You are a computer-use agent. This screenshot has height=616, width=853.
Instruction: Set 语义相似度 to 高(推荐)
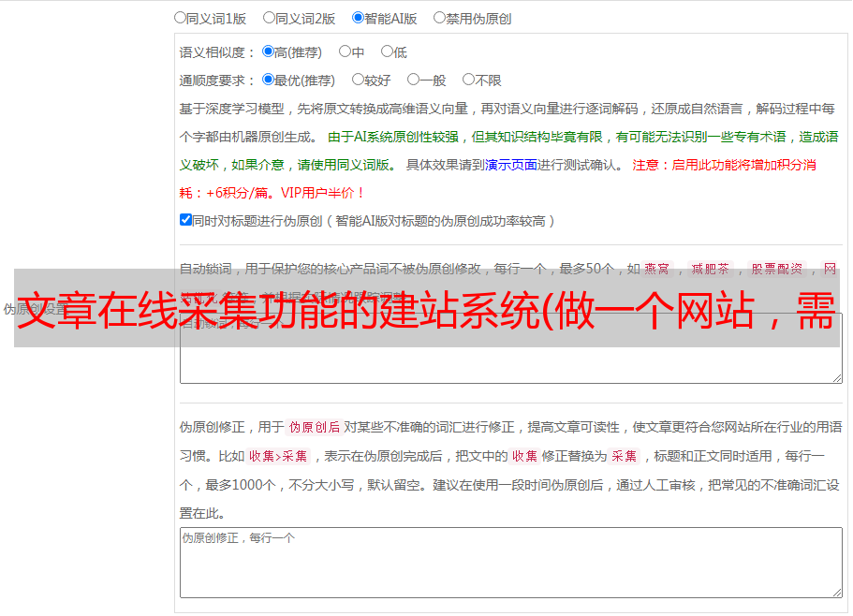(x=268, y=51)
